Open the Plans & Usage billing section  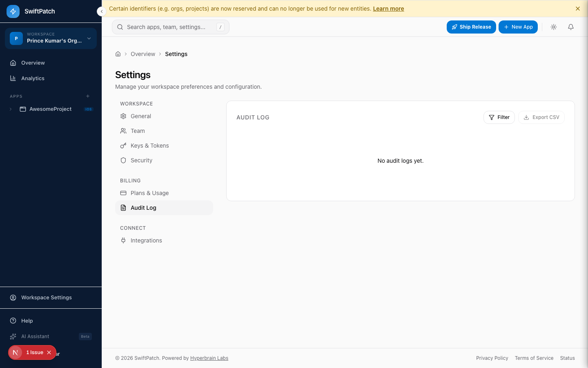point(149,193)
